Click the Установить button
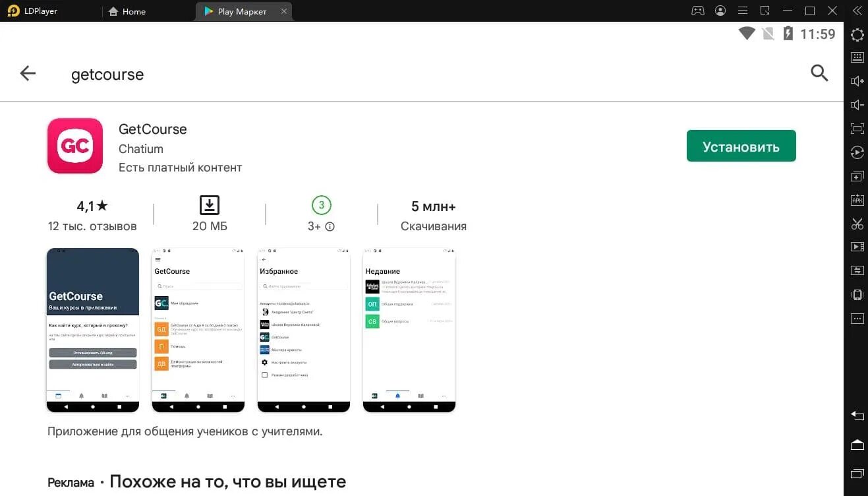Screen dimensions: 868x496 pyautogui.click(x=741, y=146)
